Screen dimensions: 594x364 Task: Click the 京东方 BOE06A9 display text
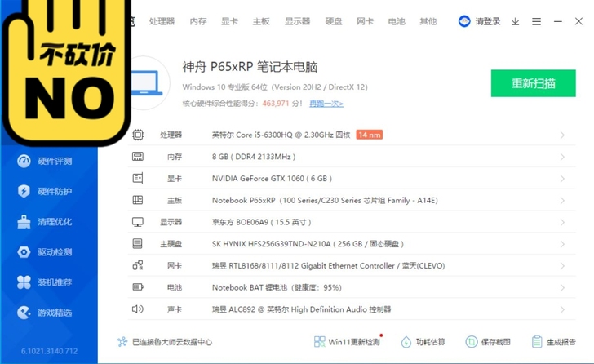coord(261,222)
